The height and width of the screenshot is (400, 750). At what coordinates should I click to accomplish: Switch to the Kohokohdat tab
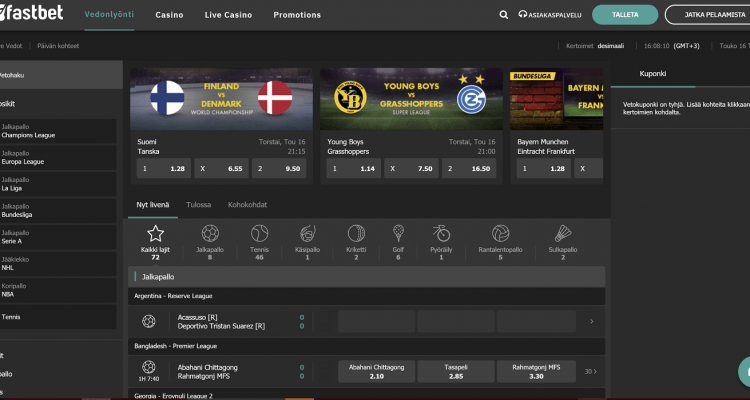[247, 205]
